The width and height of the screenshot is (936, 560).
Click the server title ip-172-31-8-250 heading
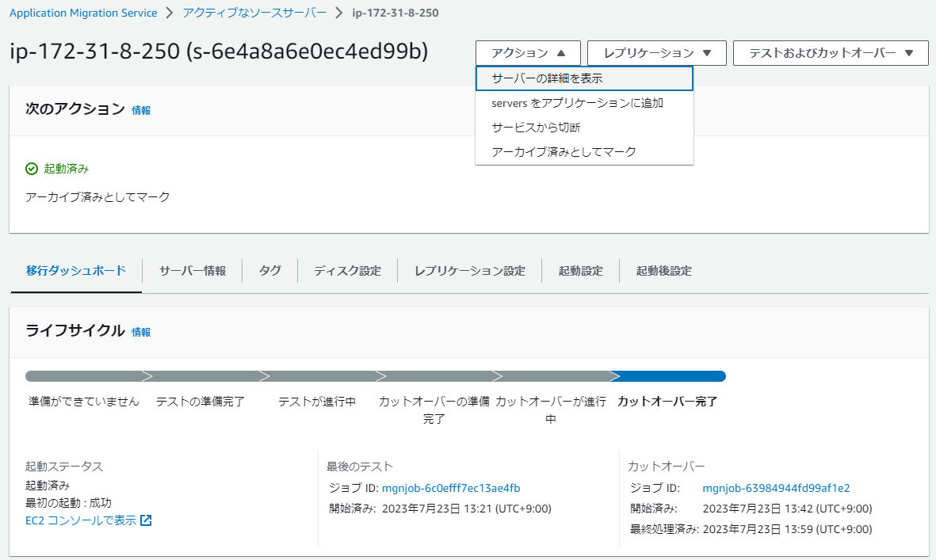(219, 51)
